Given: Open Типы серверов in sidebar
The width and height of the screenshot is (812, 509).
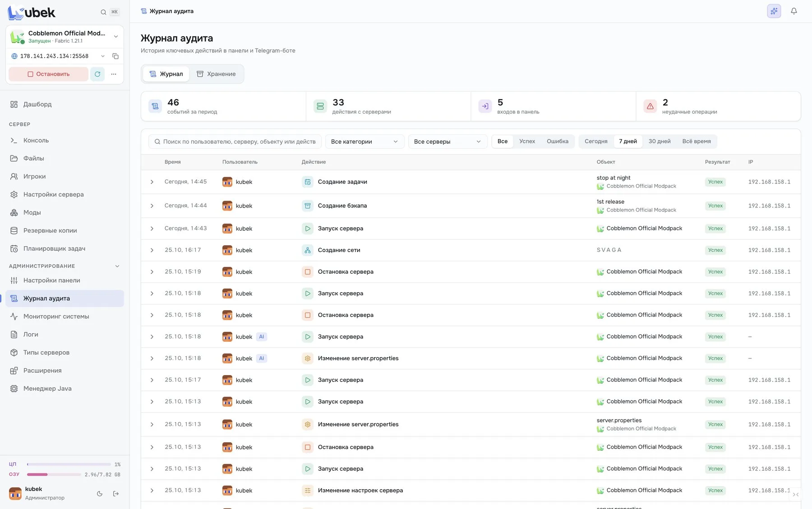Looking at the screenshot, I should coord(65,353).
